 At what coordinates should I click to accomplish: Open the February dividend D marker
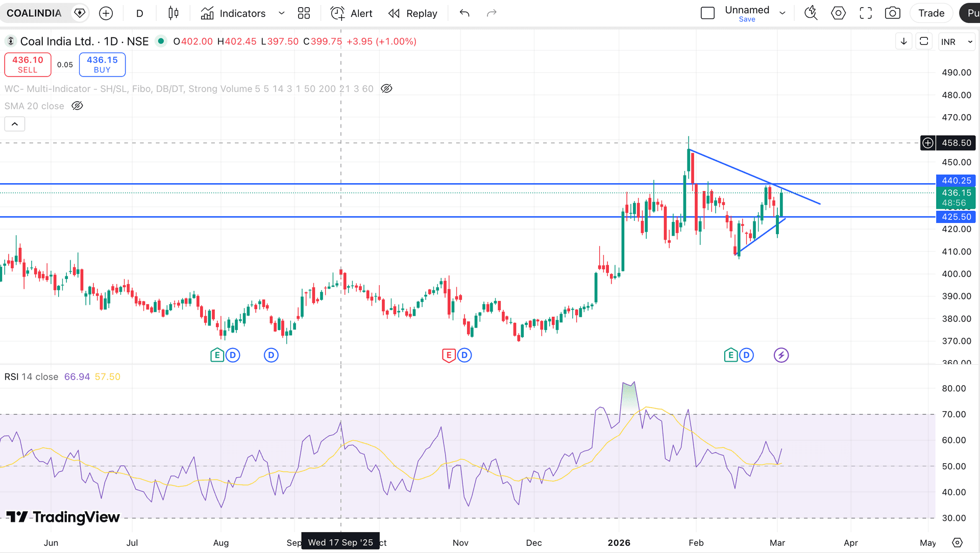pos(747,355)
